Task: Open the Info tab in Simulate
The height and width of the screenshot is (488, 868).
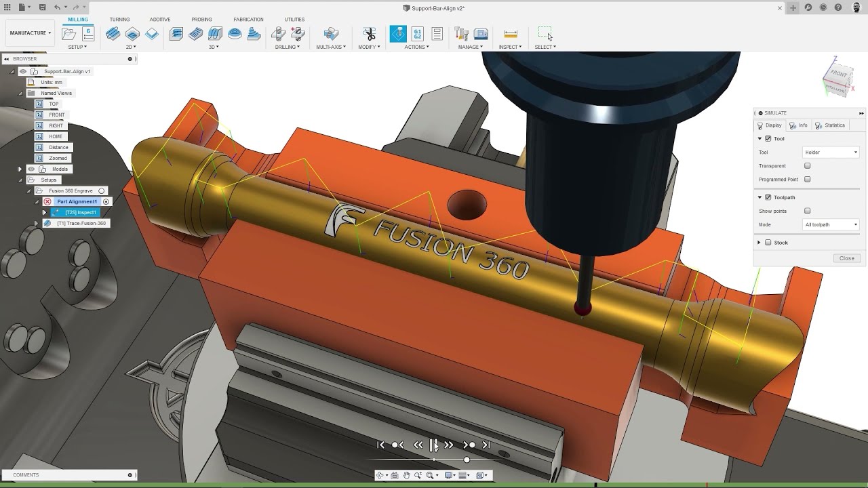Action: coord(799,125)
